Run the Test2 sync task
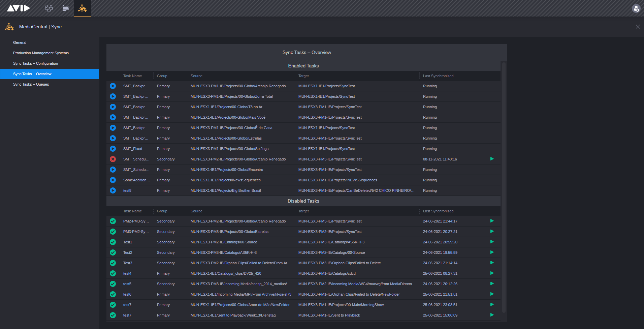Viewport: 644px width, 329px height. (x=492, y=252)
